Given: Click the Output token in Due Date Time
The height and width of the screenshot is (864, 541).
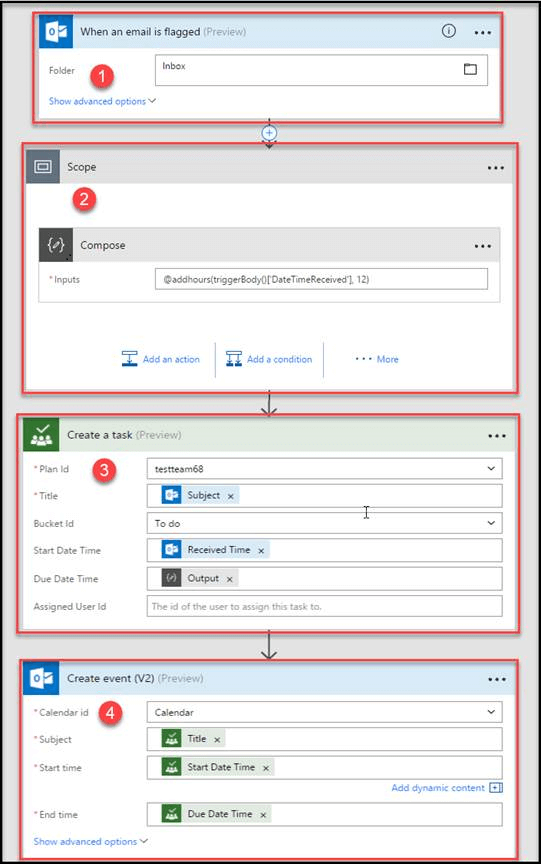Looking at the screenshot, I should coord(198,578).
